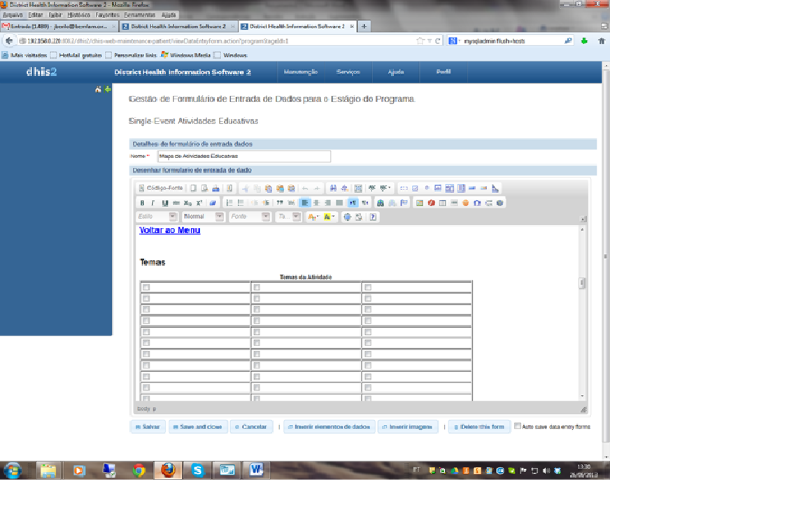Follow the Voltar ao Menu link
The width and height of the screenshot is (787, 532).
pos(170,230)
